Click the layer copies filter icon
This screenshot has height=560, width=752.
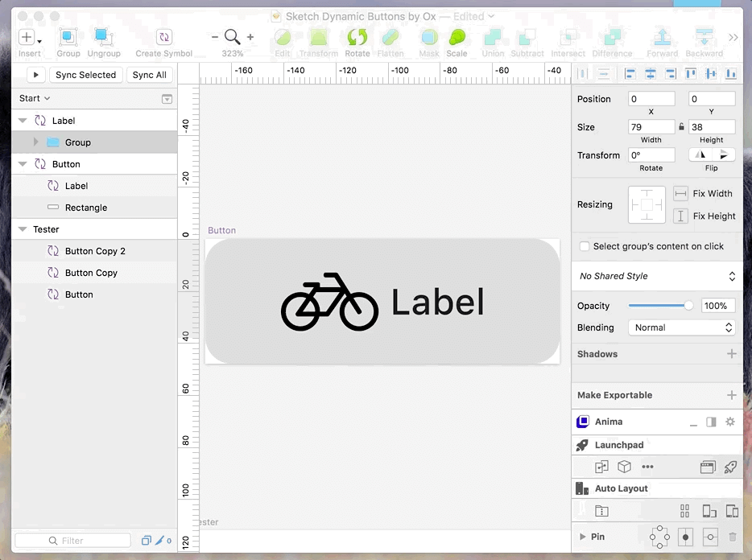[x=147, y=541]
